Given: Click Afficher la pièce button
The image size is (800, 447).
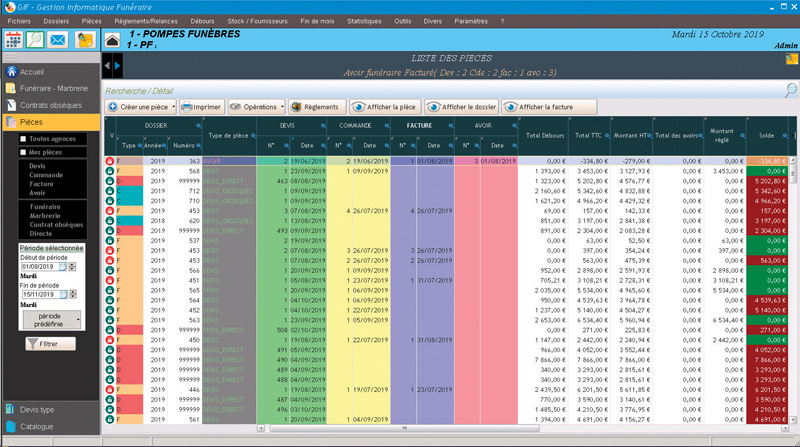Looking at the screenshot, I should tap(385, 107).
